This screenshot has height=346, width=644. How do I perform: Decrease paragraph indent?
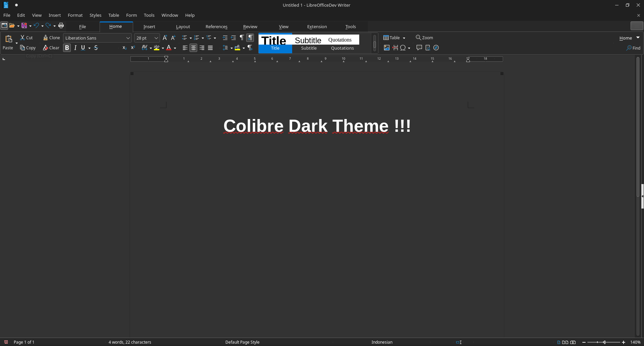(233, 38)
